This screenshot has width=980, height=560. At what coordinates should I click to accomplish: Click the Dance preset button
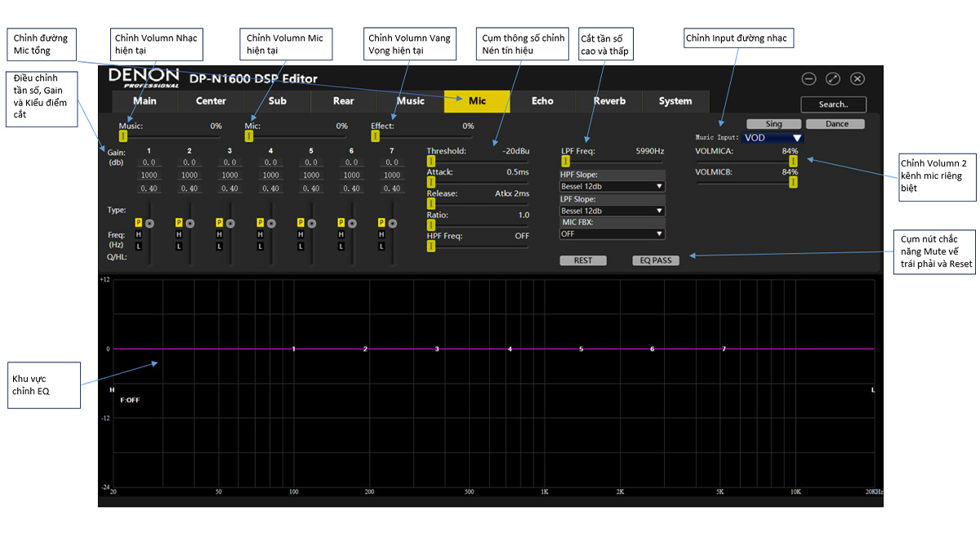click(x=837, y=124)
